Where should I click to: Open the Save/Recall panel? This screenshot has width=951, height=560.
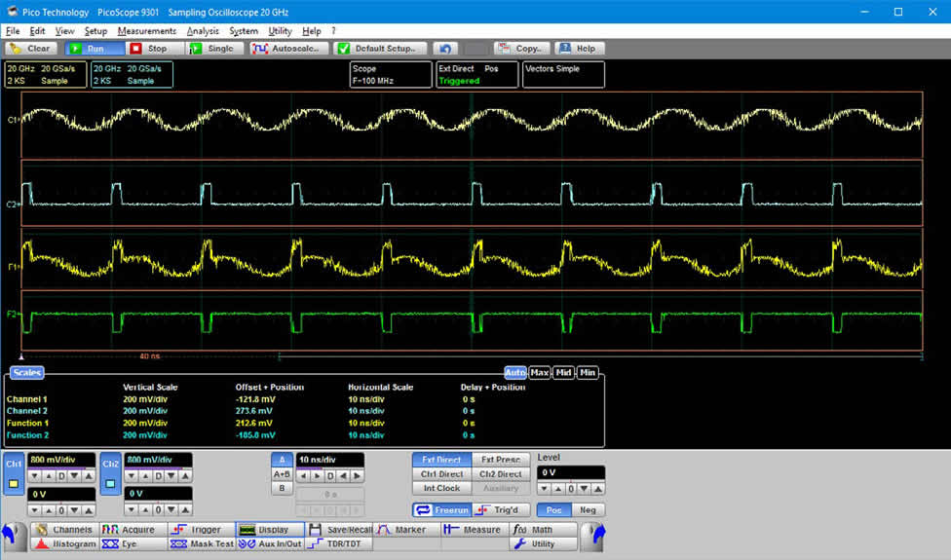click(339, 529)
